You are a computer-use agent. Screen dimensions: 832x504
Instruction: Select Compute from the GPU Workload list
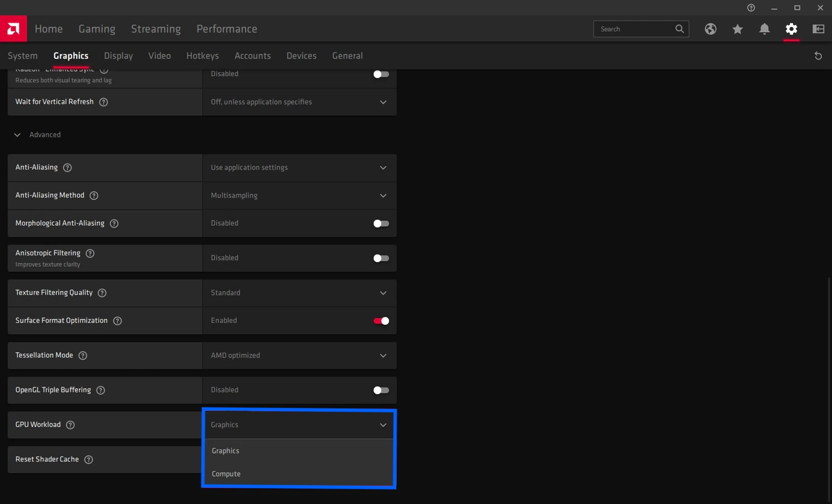pyautogui.click(x=226, y=474)
